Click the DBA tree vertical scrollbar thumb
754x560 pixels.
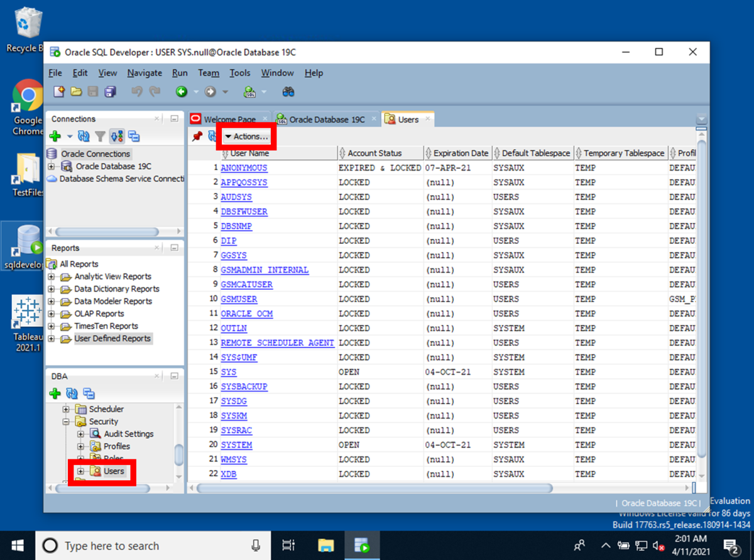point(179,455)
